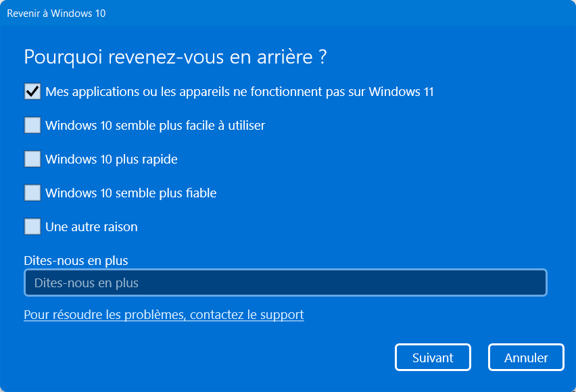Click the "Windows 10 plus rapide" label text
The height and width of the screenshot is (392, 576).
coord(112,160)
